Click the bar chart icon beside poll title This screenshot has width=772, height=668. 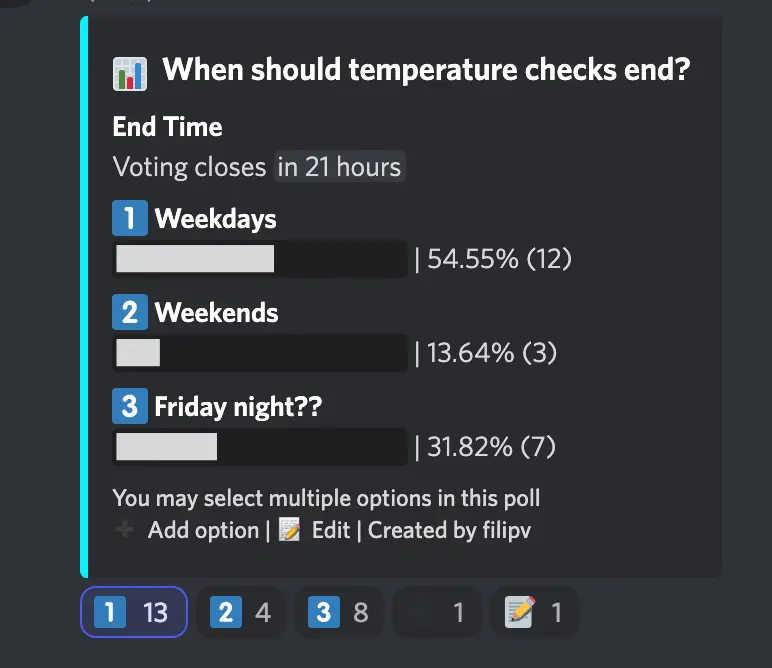(130, 71)
